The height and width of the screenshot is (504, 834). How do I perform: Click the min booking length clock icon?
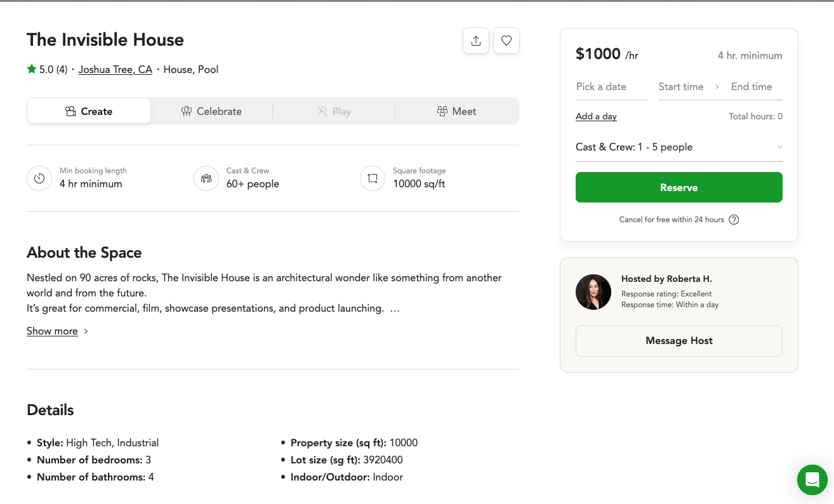[x=39, y=178]
